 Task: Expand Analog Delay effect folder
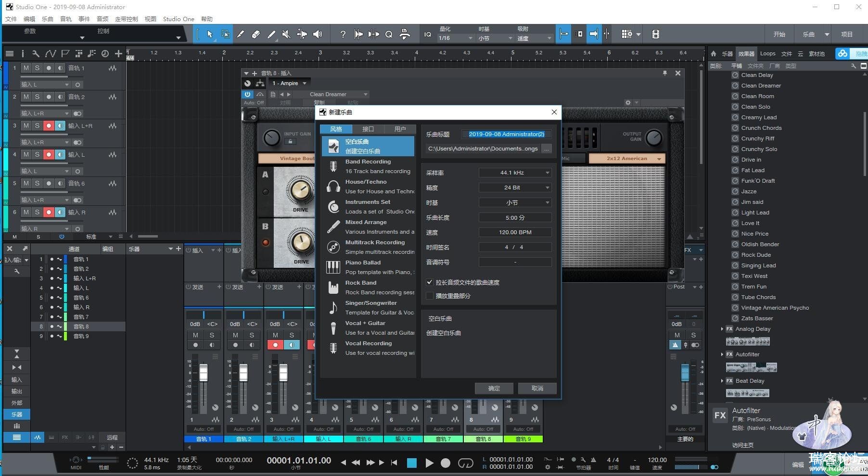[722, 329]
